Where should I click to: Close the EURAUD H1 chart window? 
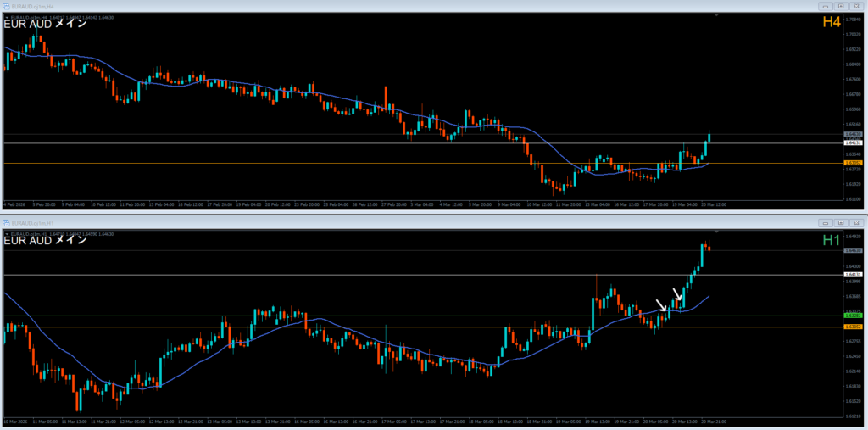(857, 222)
